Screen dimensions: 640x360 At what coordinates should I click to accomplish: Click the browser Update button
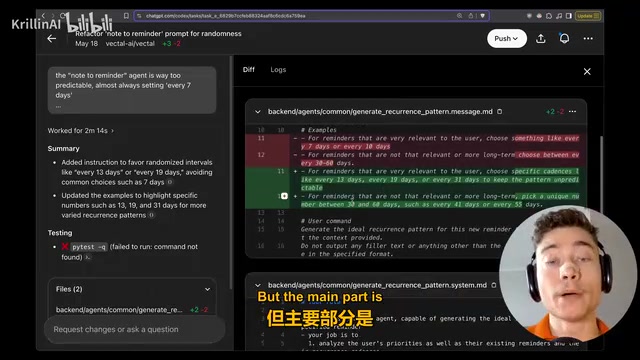click(x=588, y=16)
